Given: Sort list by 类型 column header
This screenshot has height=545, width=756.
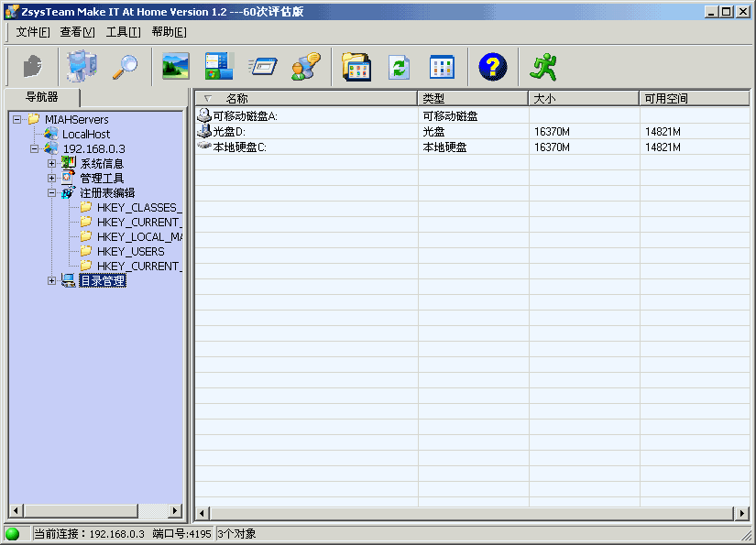Looking at the screenshot, I should click(472, 98).
